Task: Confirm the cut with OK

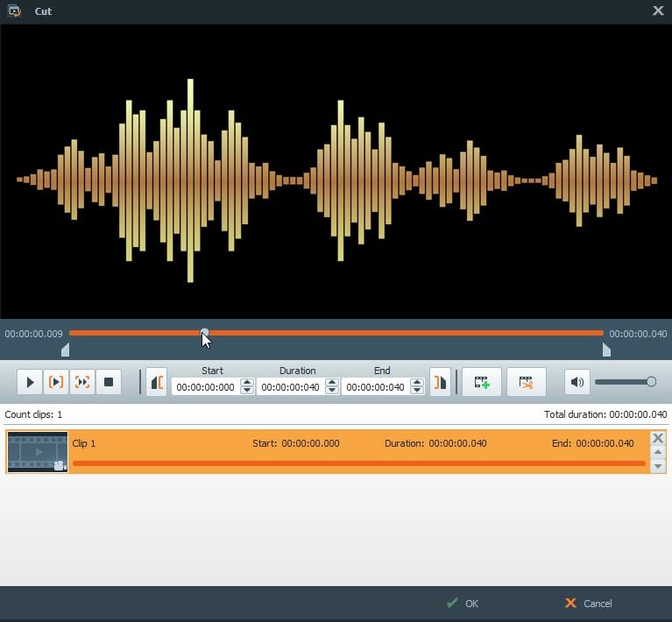Action: [463, 604]
